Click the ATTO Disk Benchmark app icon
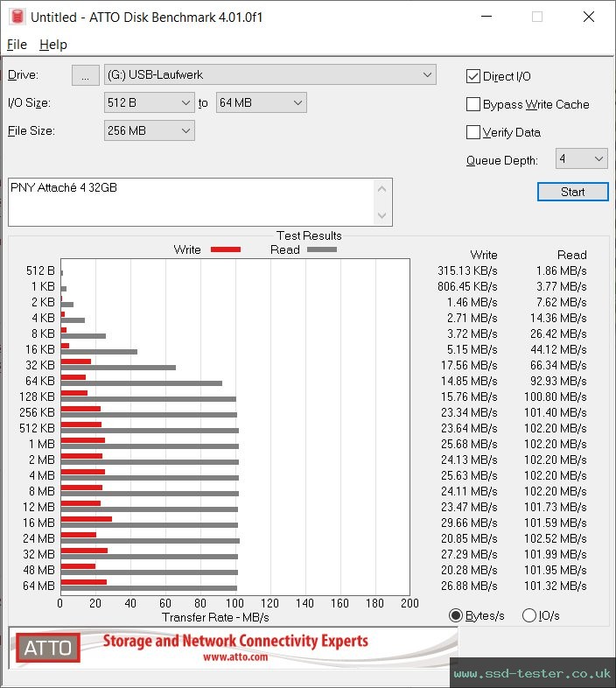 coord(17,17)
